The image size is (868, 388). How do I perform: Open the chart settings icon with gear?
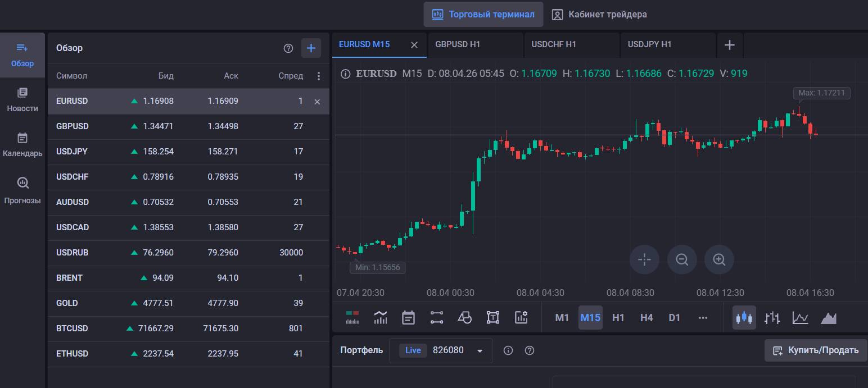click(x=521, y=317)
